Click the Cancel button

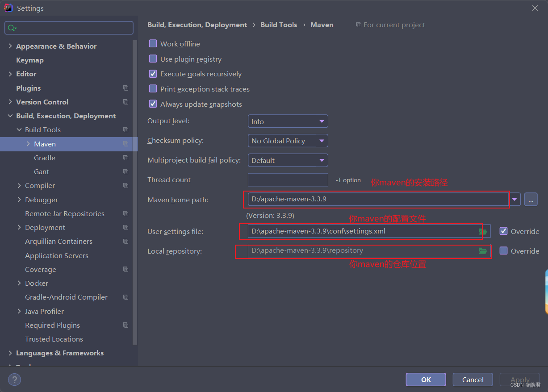[473, 379]
